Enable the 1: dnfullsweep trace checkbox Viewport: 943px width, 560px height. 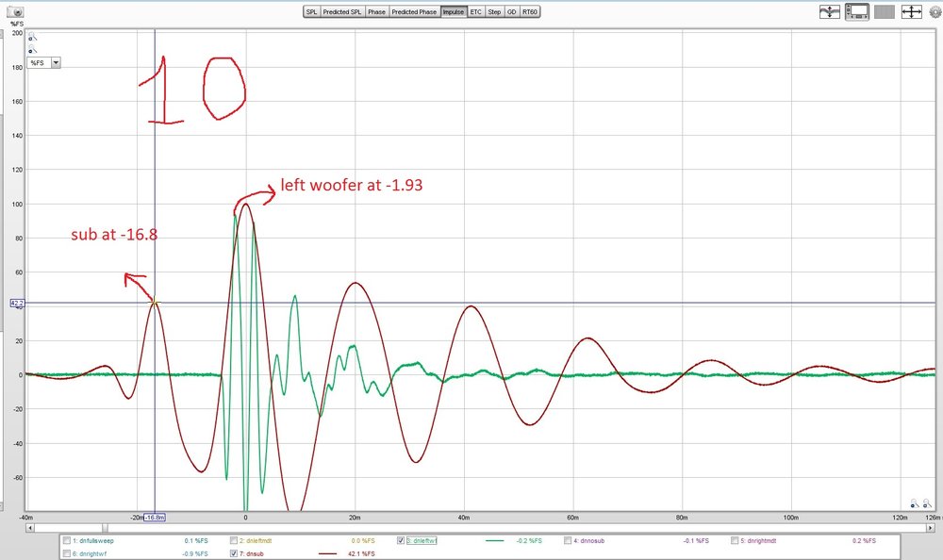tap(67, 540)
